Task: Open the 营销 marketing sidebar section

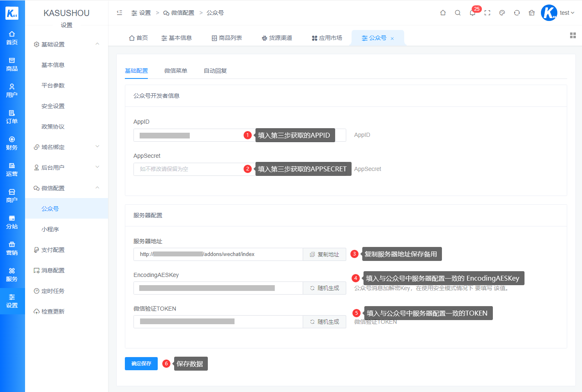Action: click(12, 249)
